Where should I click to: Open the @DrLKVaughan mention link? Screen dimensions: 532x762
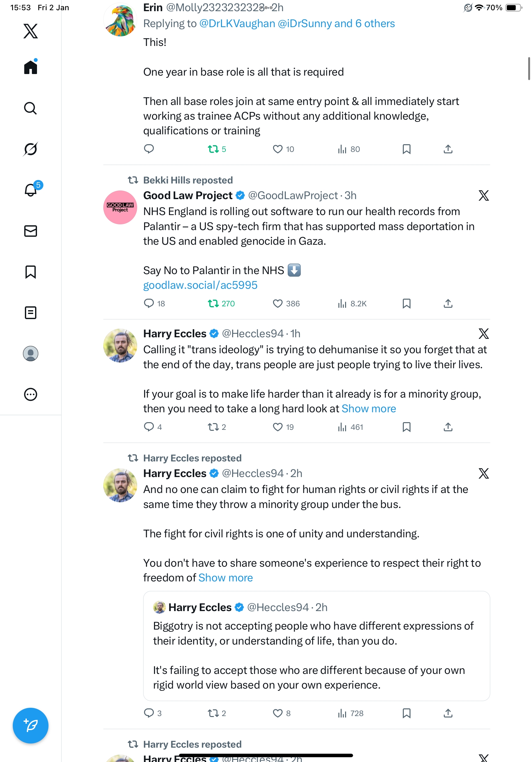[237, 24]
